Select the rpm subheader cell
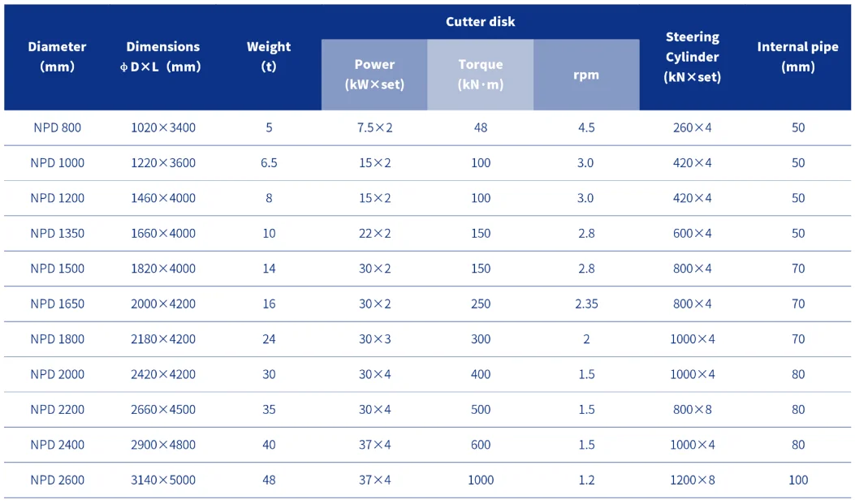The image size is (855, 504). (586, 75)
